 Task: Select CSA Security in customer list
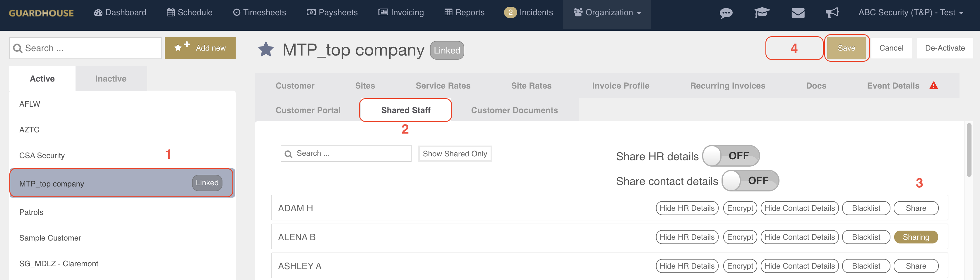42,155
